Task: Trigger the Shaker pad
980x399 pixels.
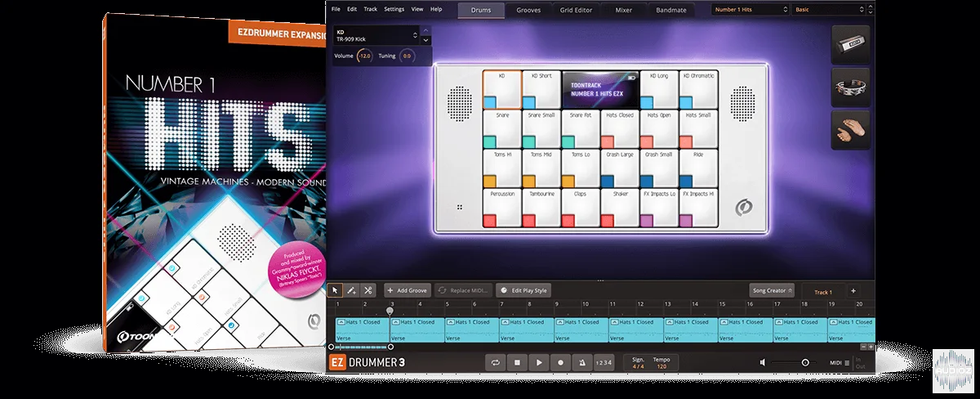Action: 620,208
